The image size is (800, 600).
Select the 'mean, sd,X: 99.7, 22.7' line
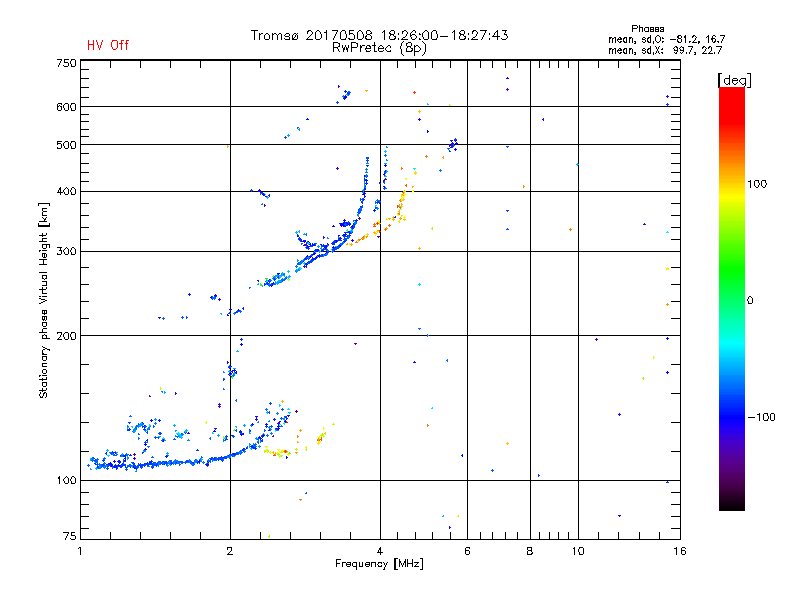(x=665, y=50)
